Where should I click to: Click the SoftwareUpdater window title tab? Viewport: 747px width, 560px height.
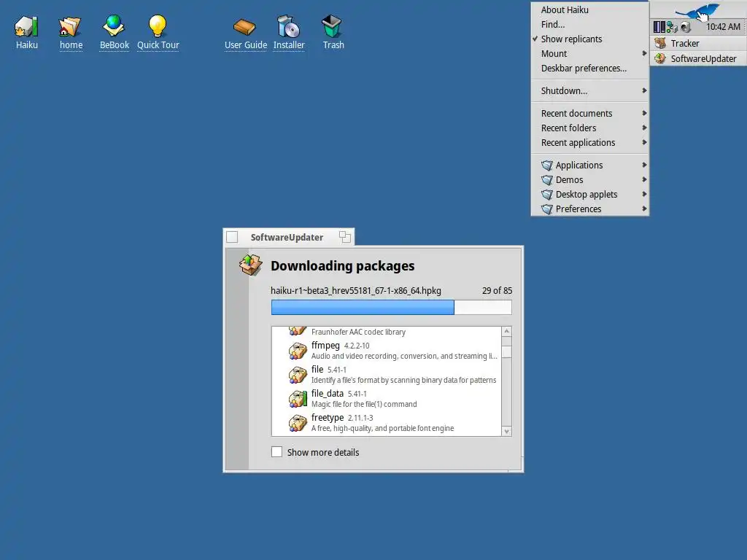point(288,237)
